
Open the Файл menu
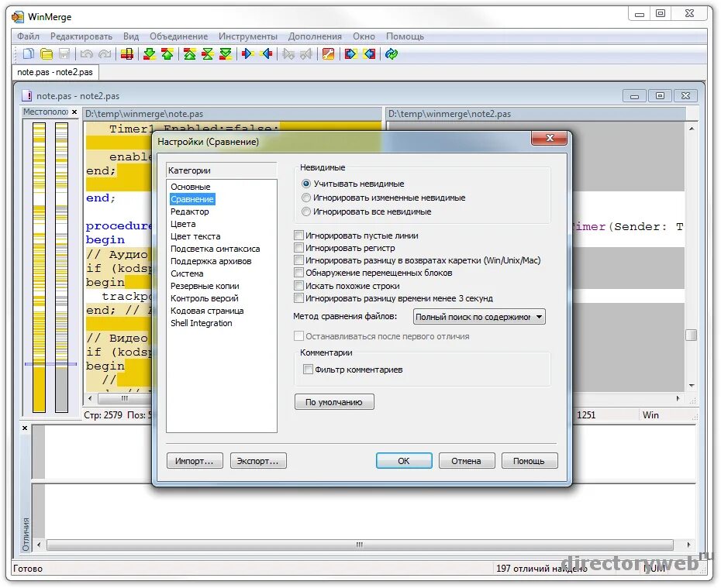tap(28, 36)
